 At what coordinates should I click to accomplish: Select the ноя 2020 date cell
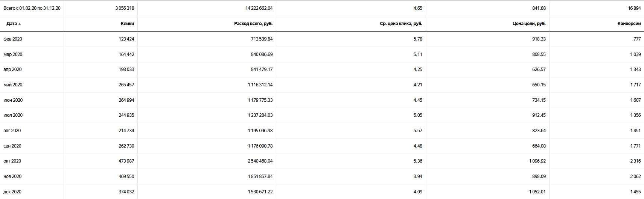[x=12, y=176]
